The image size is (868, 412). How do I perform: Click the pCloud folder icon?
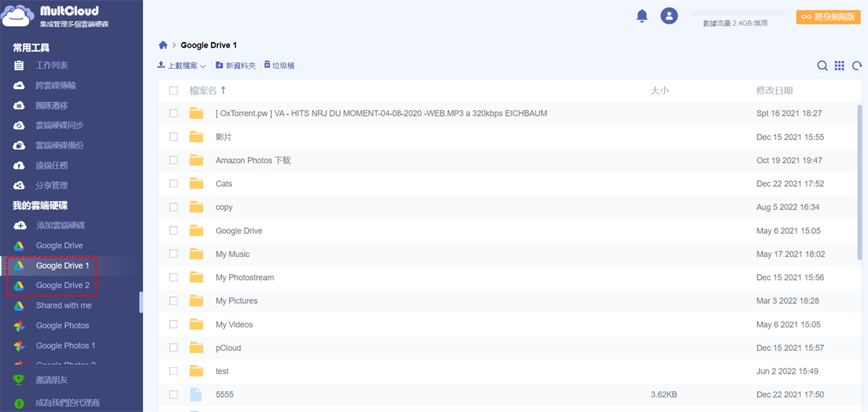tap(196, 348)
